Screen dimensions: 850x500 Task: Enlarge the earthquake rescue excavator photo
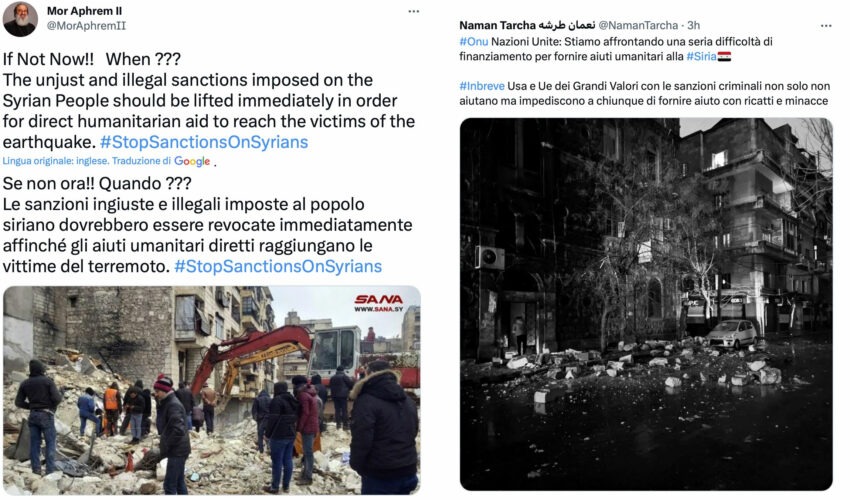coord(211,390)
